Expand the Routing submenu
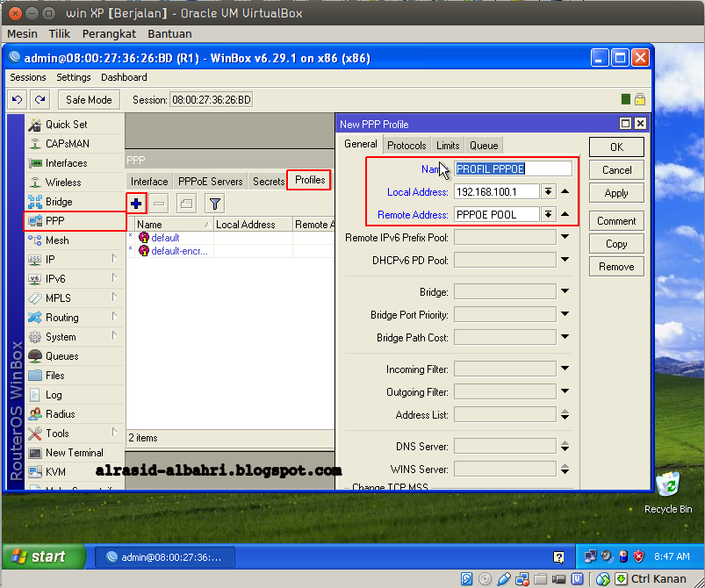This screenshot has height=588, width=705. [x=115, y=317]
